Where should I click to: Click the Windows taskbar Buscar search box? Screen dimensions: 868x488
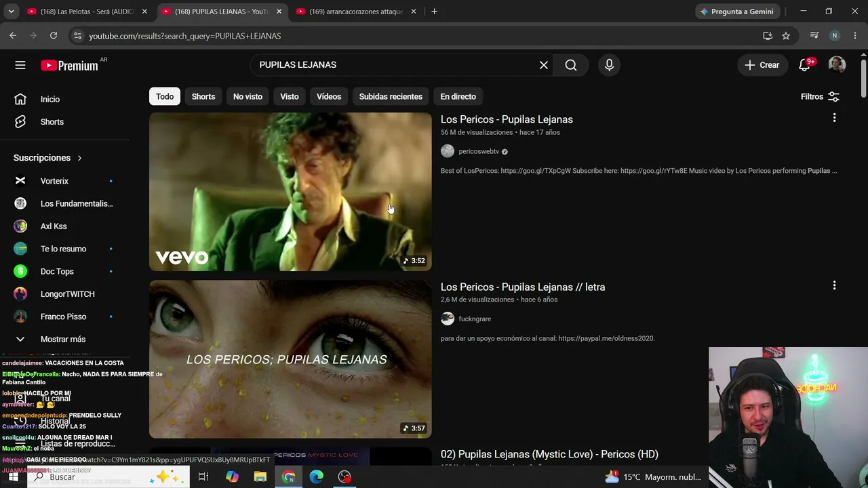pyautogui.click(x=108, y=476)
